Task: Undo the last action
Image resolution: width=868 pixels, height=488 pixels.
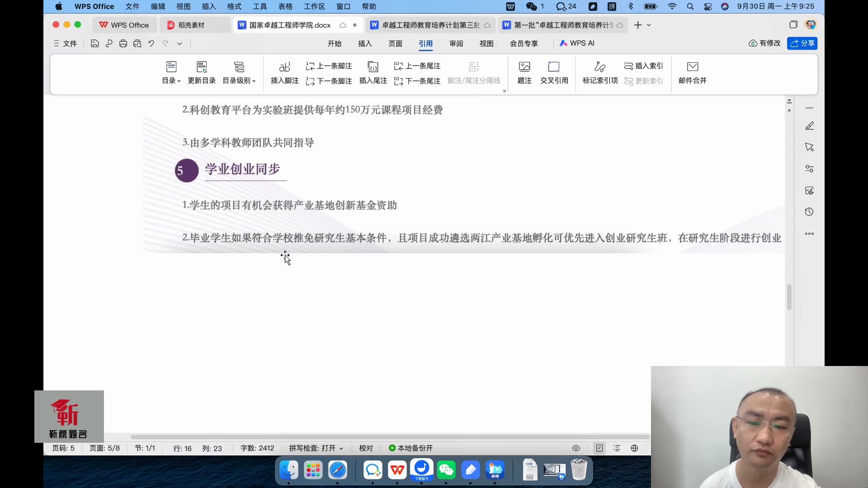Action: [x=151, y=43]
